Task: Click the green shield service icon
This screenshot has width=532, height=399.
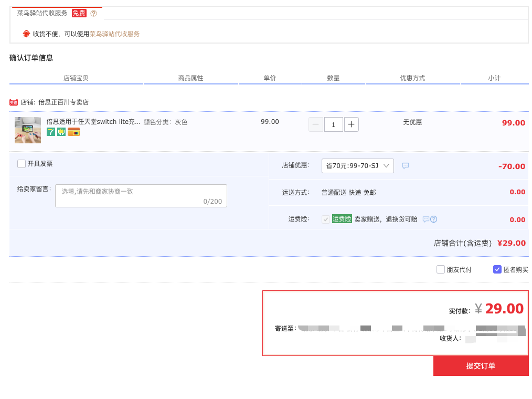Action: (61, 132)
